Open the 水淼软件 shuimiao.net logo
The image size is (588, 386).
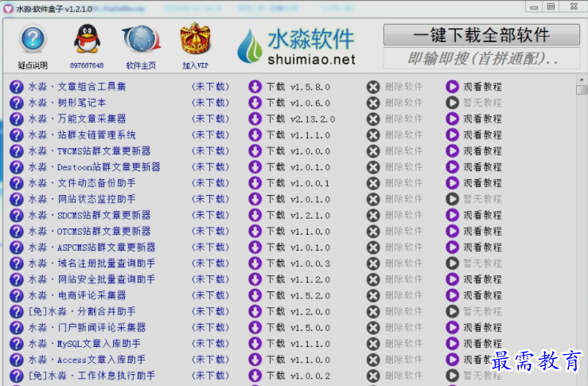coord(296,46)
